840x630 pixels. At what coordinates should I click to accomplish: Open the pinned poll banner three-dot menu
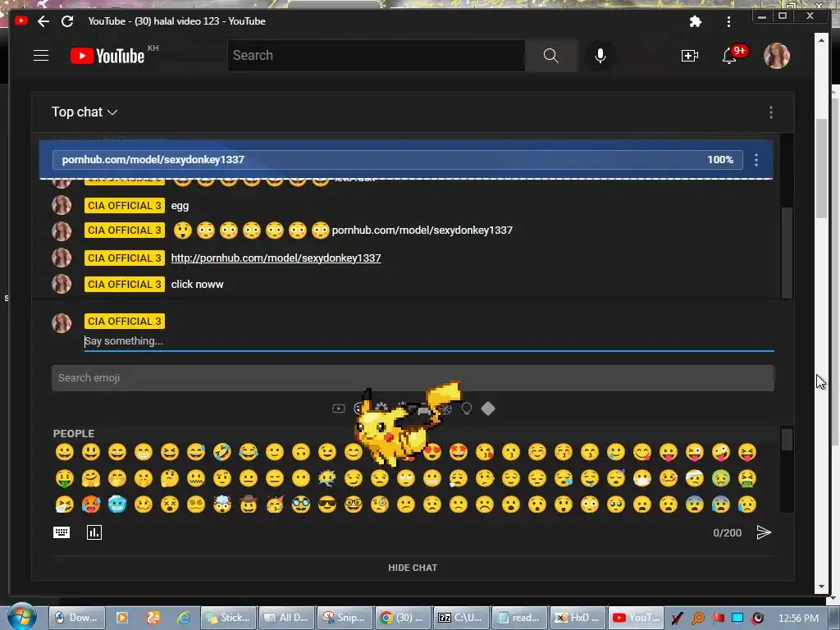click(x=756, y=160)
